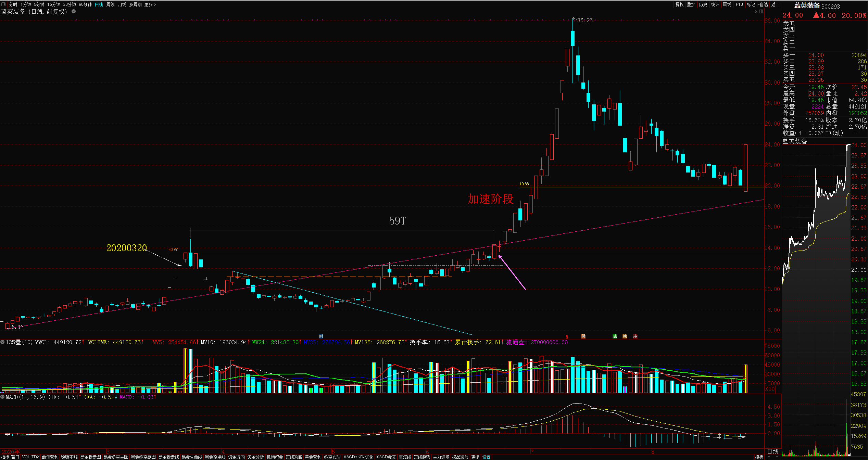Click the 预 event marker under the candles

(583, 336)
